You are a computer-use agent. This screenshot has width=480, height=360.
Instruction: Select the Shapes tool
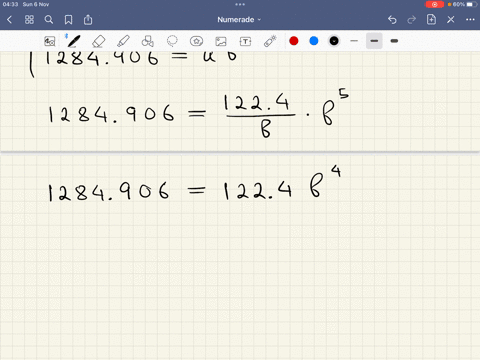pyautogui.click(x=147, y=41)
